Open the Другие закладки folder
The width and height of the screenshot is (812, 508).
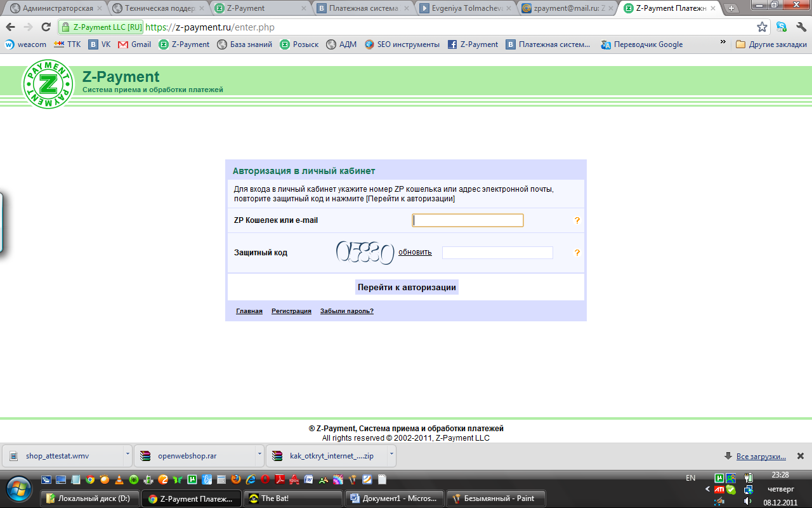tap(771, 44)
